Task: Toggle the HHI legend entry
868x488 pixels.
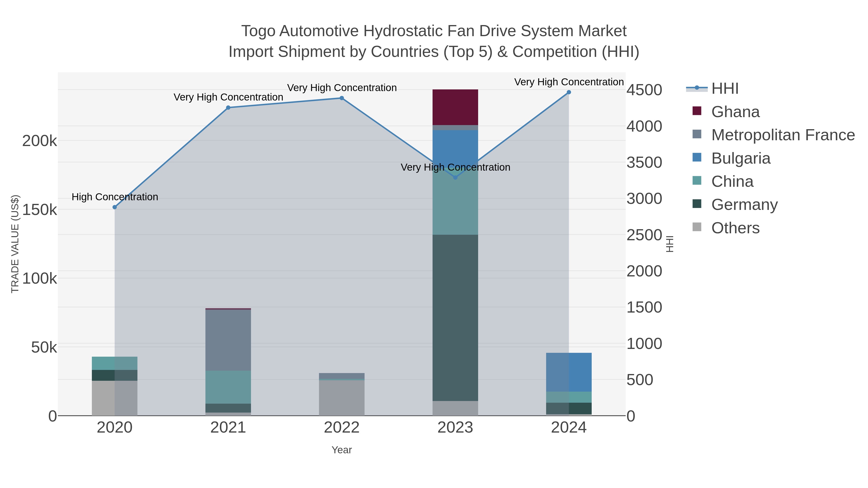Action: click(712, 89)
